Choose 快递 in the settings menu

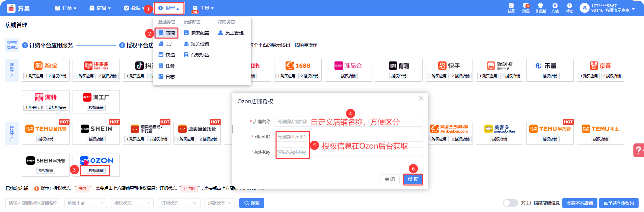pos(166,55)
